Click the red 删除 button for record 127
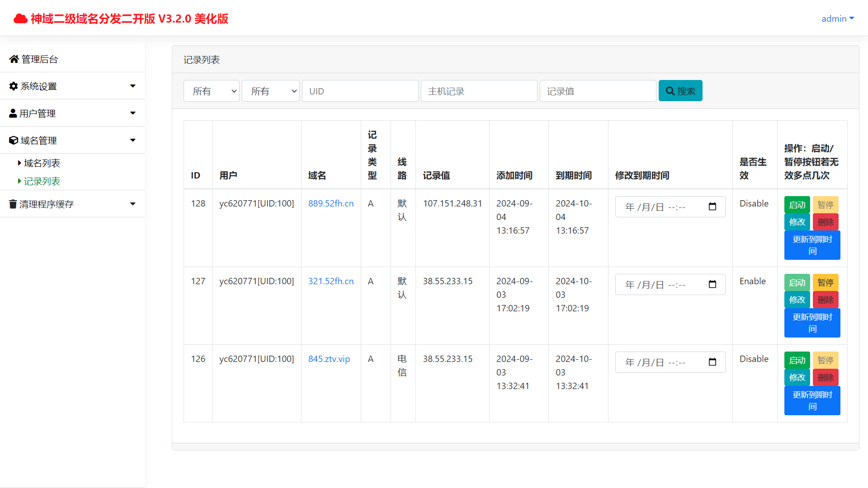868x488 pixels. pyautogui.click(x=825, y=300)
